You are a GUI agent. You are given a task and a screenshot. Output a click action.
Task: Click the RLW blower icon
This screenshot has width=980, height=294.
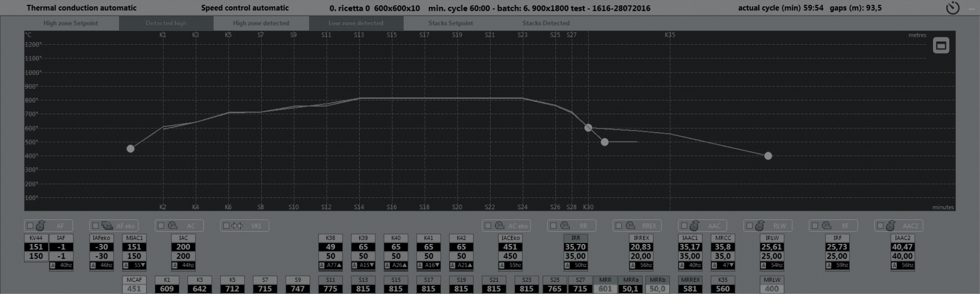pyautogui.click(x=760, y=225)
